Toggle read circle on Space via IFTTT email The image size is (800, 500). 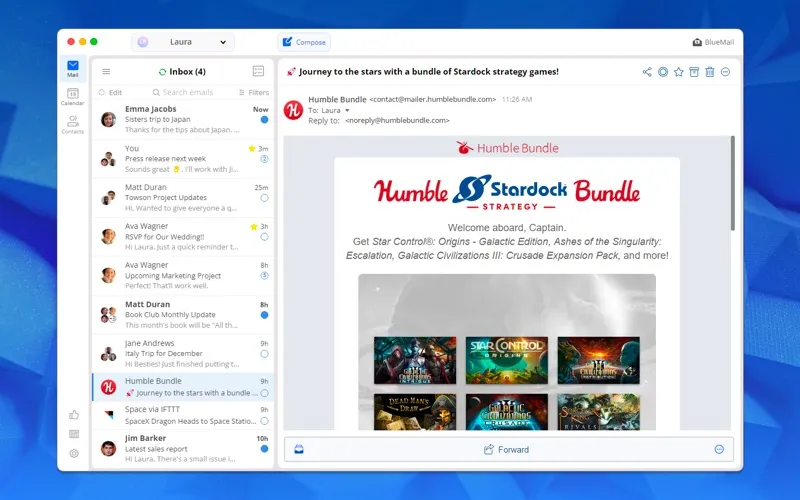click(264, 421)
